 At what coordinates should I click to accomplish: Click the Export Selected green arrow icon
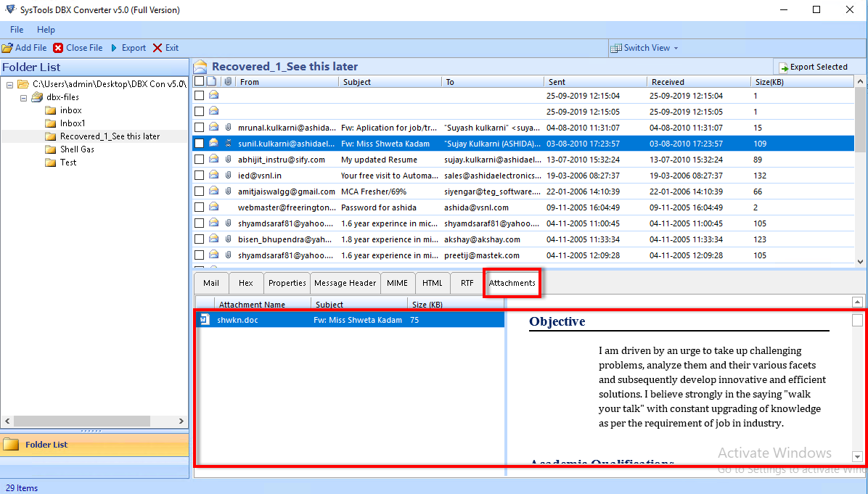pos(783,67)
